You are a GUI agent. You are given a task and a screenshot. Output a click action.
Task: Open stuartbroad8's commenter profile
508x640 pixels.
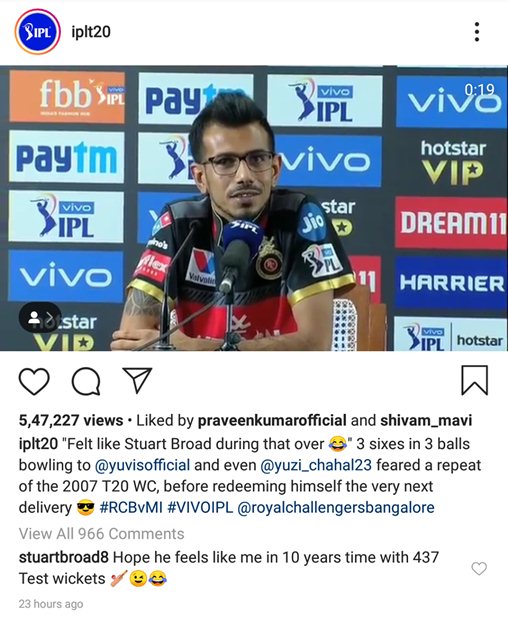coord(64,557)
